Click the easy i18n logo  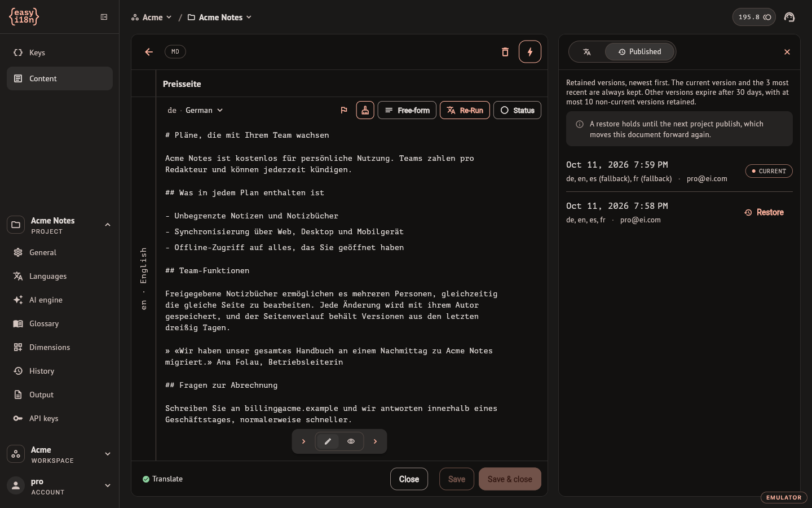click(24, 17)
